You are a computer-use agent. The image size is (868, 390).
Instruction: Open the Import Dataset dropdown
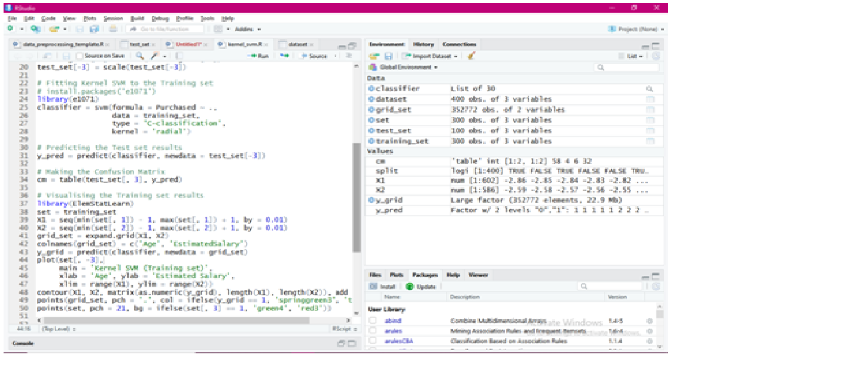coord(431,56)
